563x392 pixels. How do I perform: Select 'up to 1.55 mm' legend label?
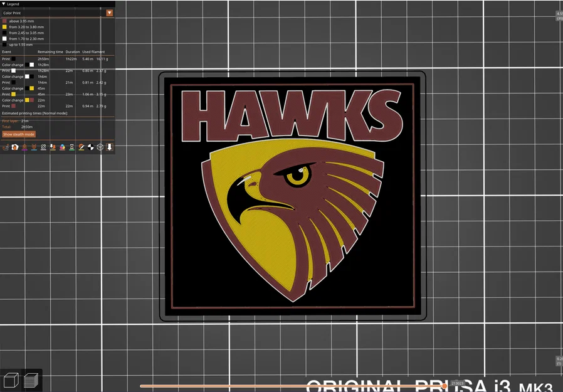[x=21, y=45]
